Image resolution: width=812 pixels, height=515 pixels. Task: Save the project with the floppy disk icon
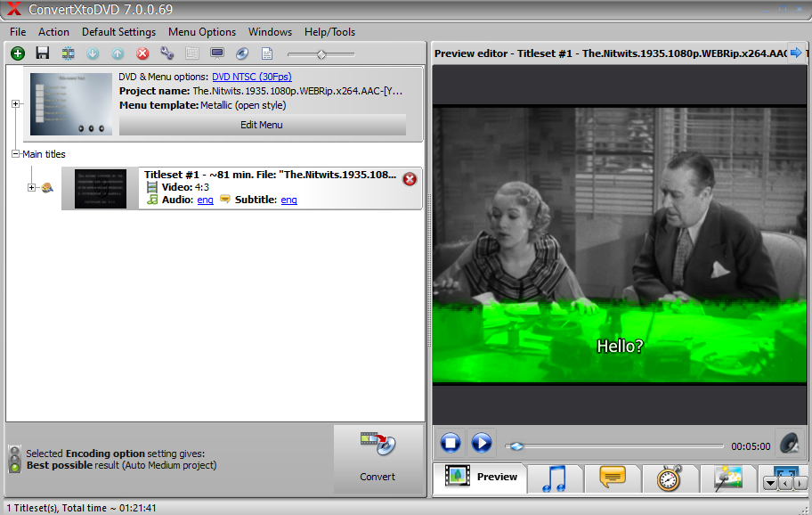click(x=43, y=53)
